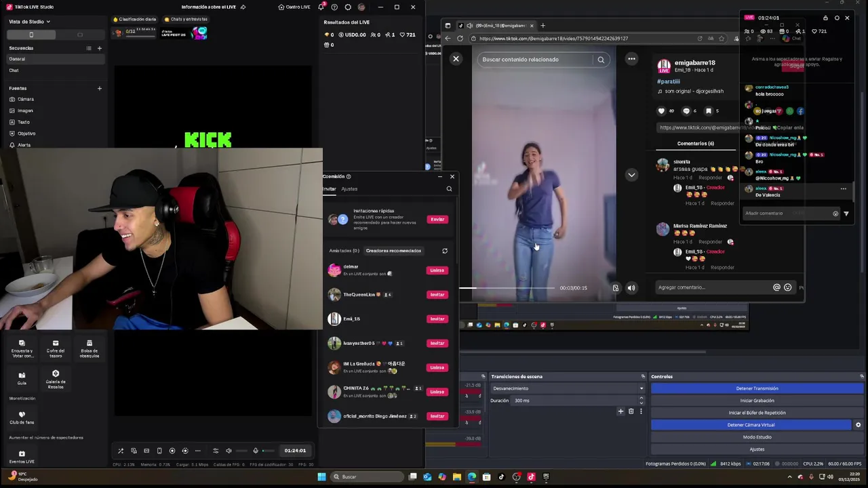
Task: Send quick invitation with Enviar
Action: (437, 219)
